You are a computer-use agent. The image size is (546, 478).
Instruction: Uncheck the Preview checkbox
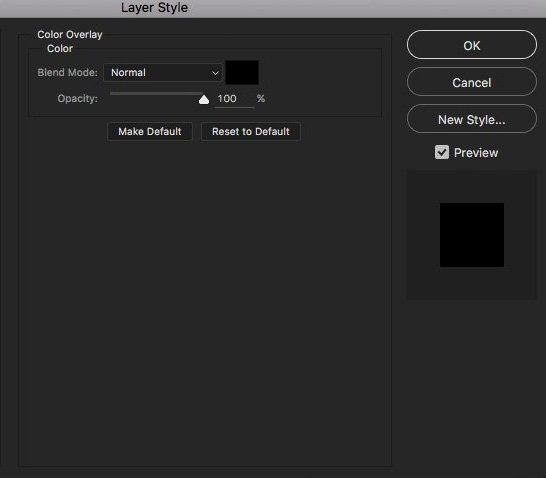coord(442,152)
